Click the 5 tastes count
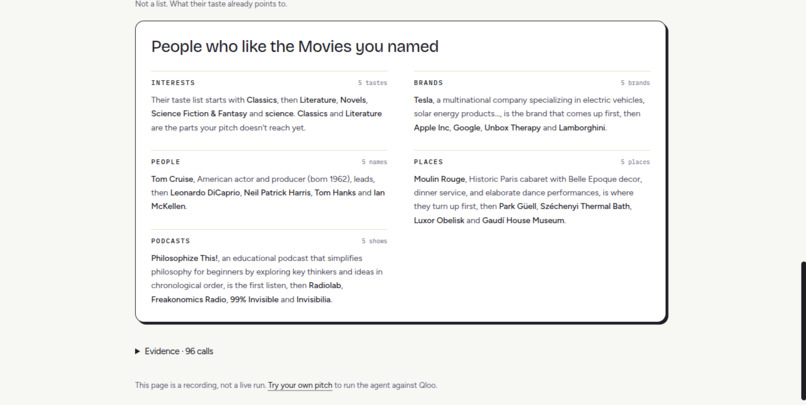 click(373, 83)
